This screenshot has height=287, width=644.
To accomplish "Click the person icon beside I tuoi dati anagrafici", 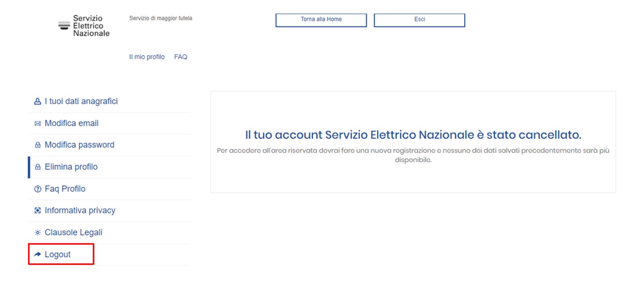I will (38, 101).
